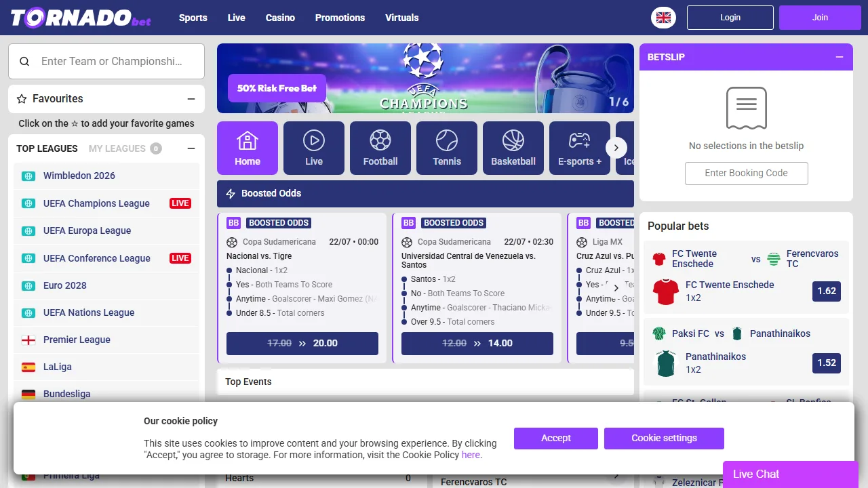Click the Login button
Image resolution: width=868 pixels, height=488 pixels.
(730, 18)
